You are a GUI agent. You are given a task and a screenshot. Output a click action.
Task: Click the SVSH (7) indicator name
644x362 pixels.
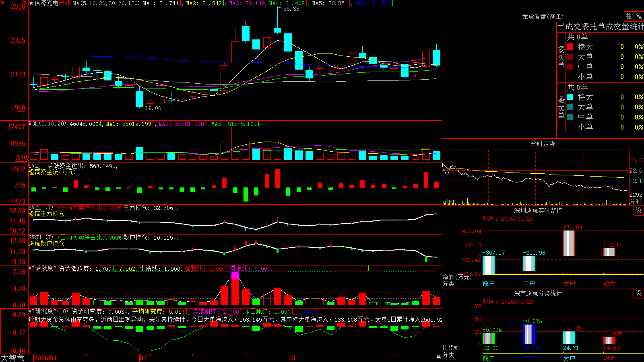coord(41,238)
